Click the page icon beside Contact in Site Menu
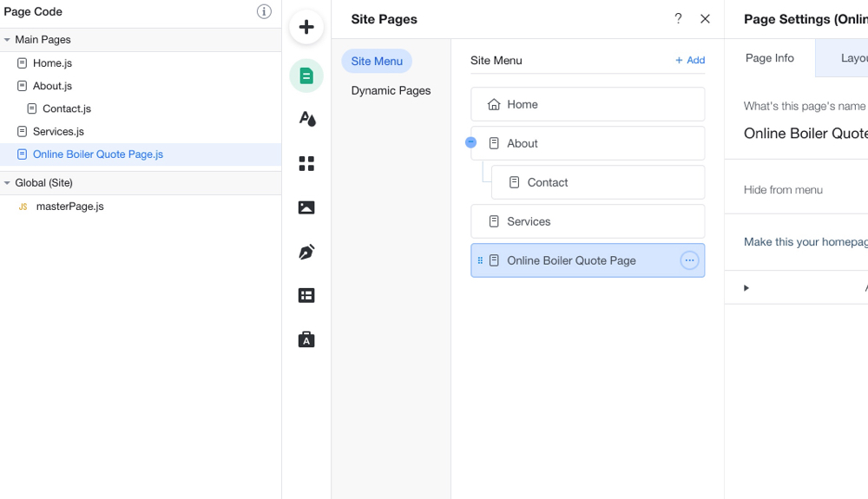The width and height of the screenshot is (868, 499). (x=514, y=182)
